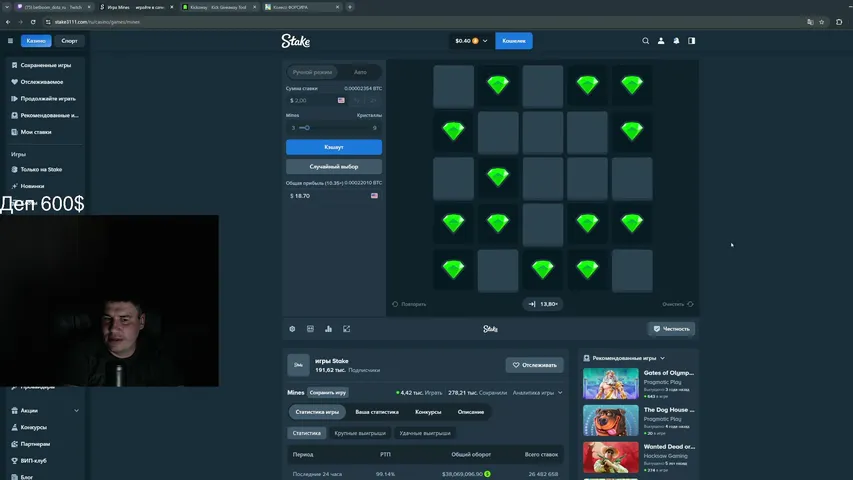Click the Mines count slider handle
Screen dimensions: 853x480
(x=307, y=128)
